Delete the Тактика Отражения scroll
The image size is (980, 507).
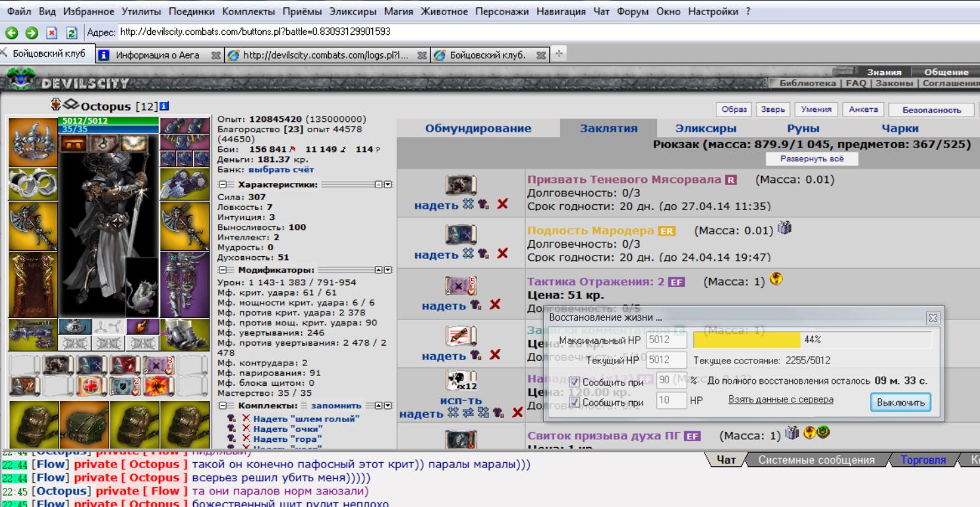(x=495, y=304)
